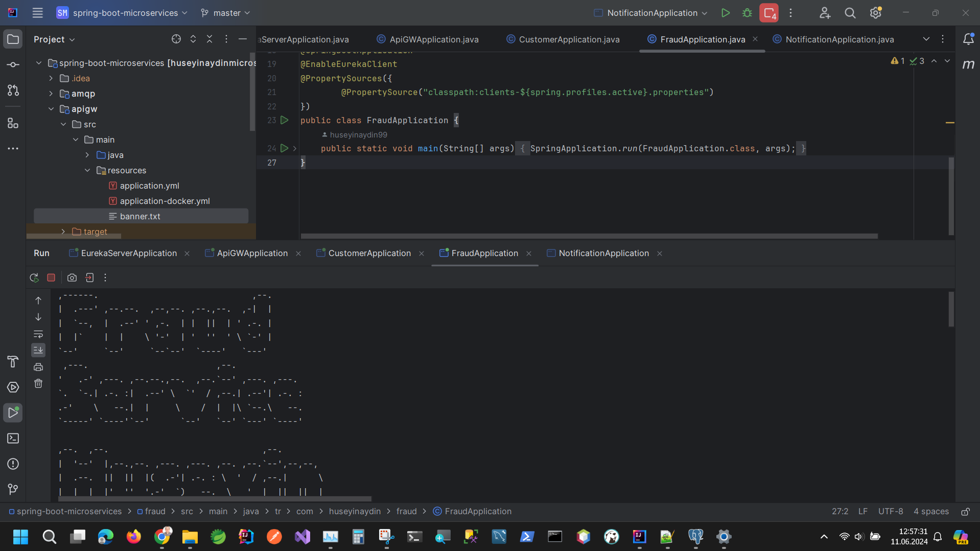
Task: Open project dropdown spring-boot-microservices
Action: [x=122, y=13]
